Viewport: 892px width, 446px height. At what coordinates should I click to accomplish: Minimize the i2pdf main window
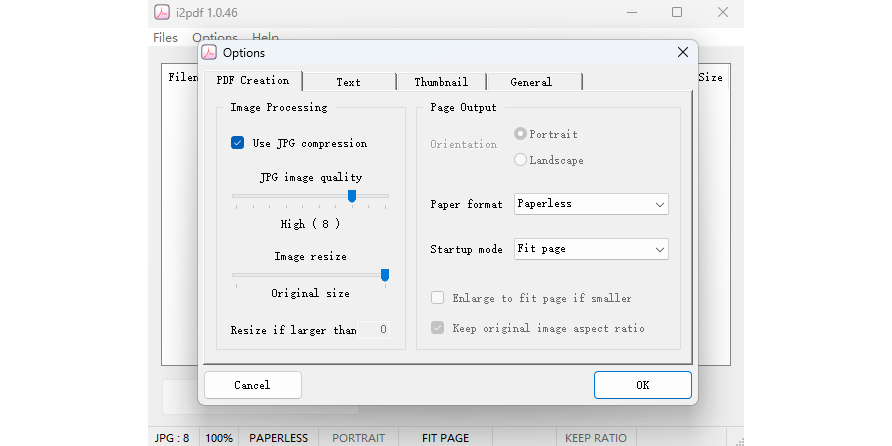pyautogui.click(x=631, y=12)
